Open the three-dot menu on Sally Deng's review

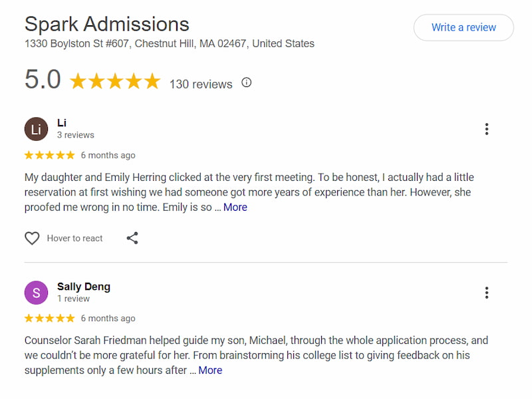[x=487, y=292]
